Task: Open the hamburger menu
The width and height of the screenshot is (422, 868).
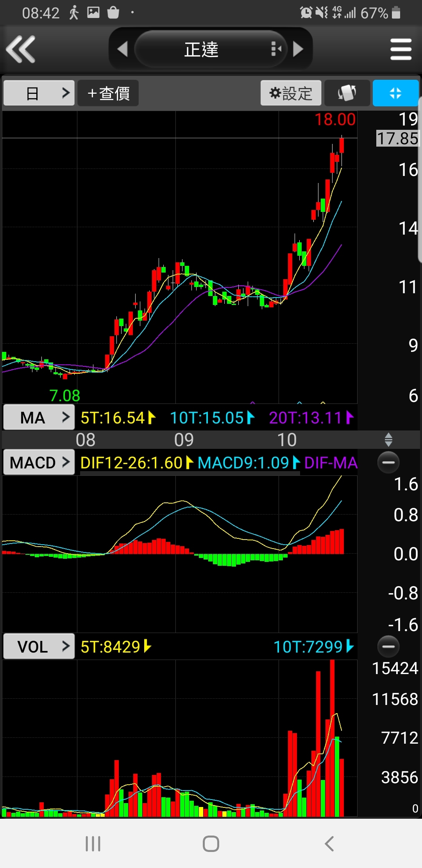Action: 401,49
